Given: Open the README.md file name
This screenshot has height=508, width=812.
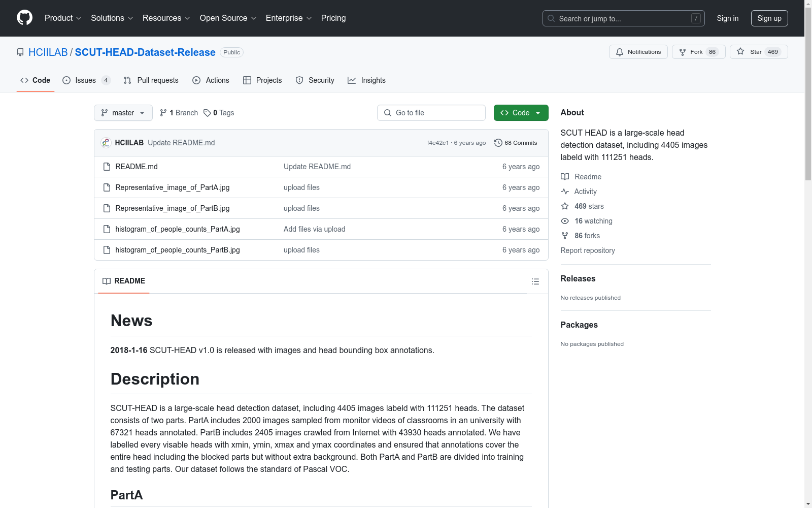Looking at the screenshot, I should [137, 167].
